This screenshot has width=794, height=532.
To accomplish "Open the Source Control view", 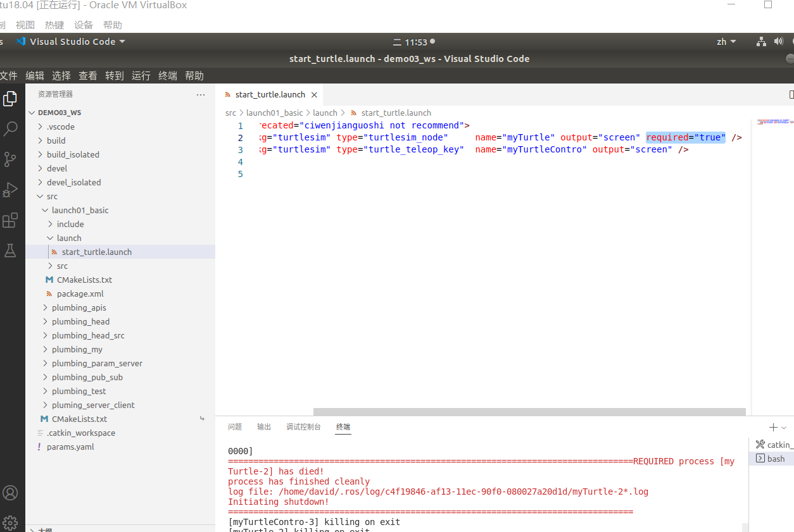I will 10,159.
